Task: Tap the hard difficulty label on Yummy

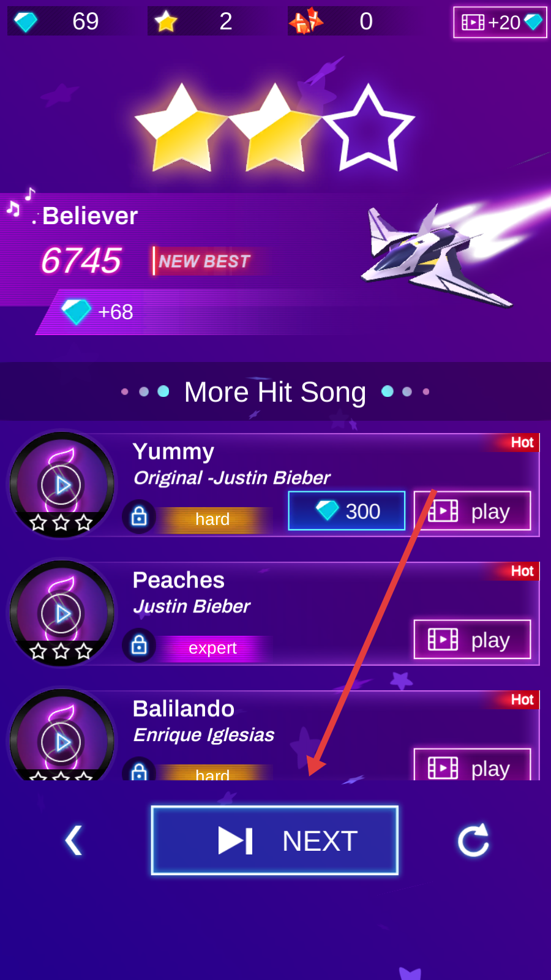Action: [x=212, y=519]
